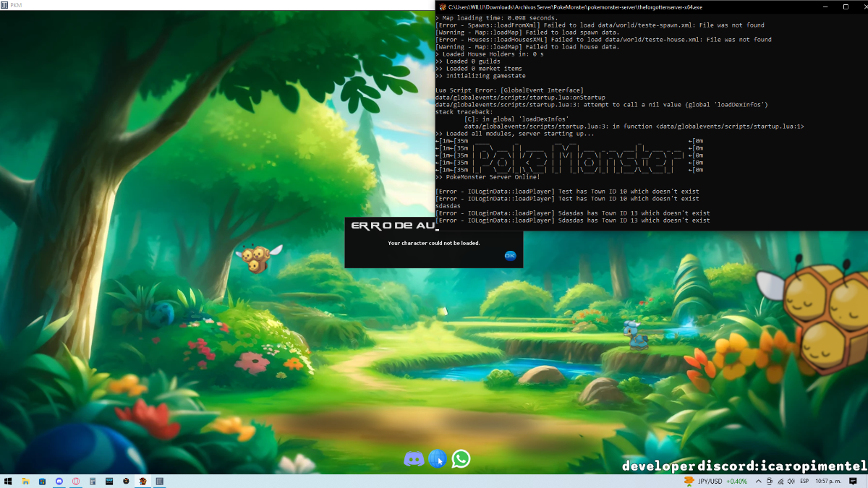The image size is (868, 488).
Task: Open the Windows Start menu
Action: [8, 481]
